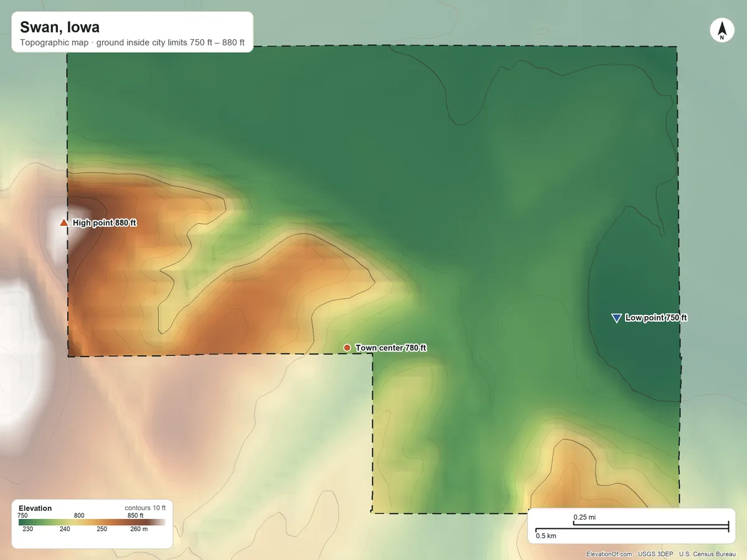This screenshot has height=560, width=747.
Task: Click the 'Low point 750 ft' label
Action: point(656,318)
